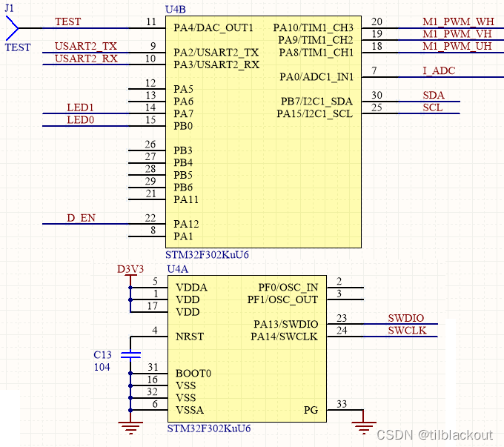Click pin number 31 at BOOT0
504x447 pixels.
pyautogui.click(x=153, y=367)
